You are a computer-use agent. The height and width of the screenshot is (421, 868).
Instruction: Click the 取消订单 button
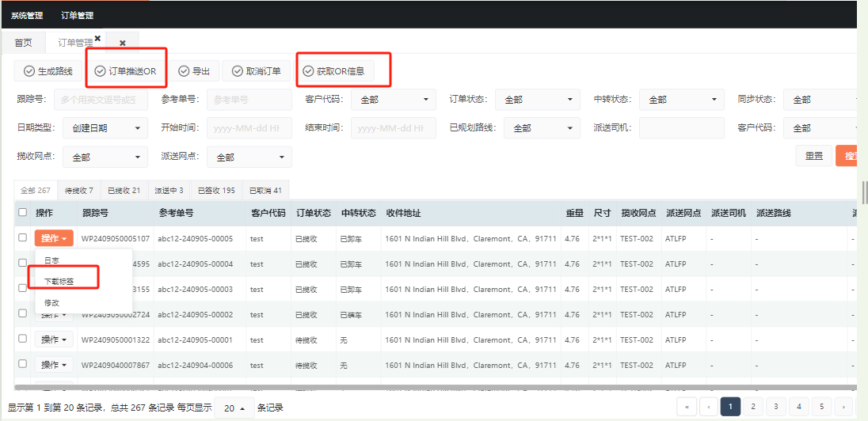click(256, 70)
